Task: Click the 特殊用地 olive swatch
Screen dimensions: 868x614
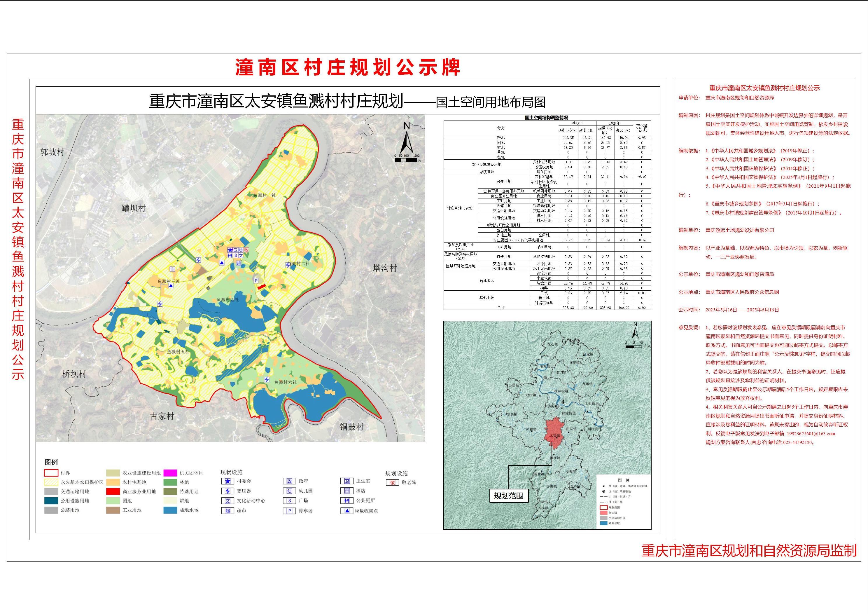Action: click(x=171, y=491)
